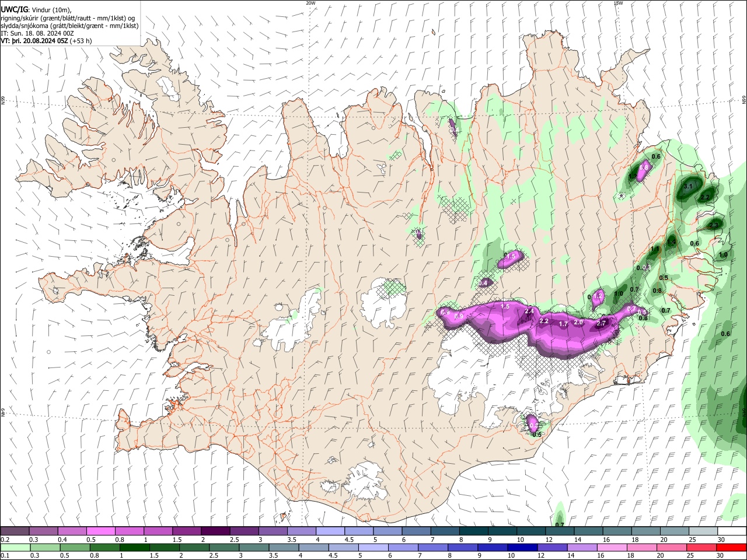Click the '(+53 h)' forecast offset text
747x560 pixels.
click(x=81, y=41)
